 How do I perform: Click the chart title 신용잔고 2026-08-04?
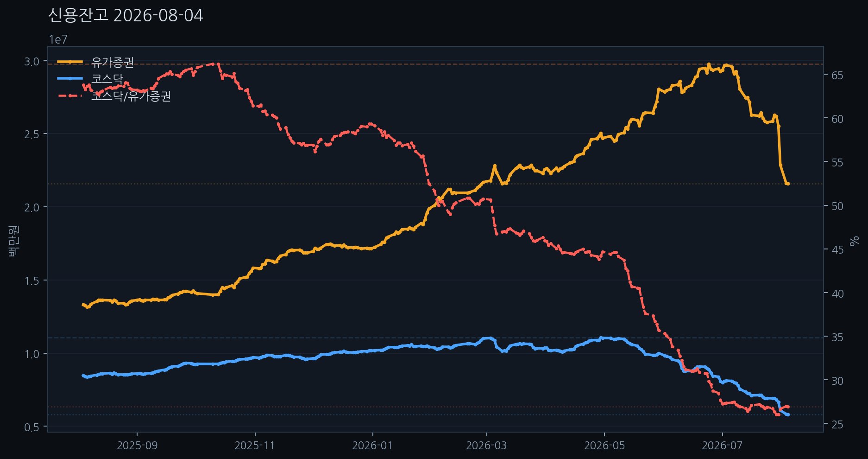point(126,16)
